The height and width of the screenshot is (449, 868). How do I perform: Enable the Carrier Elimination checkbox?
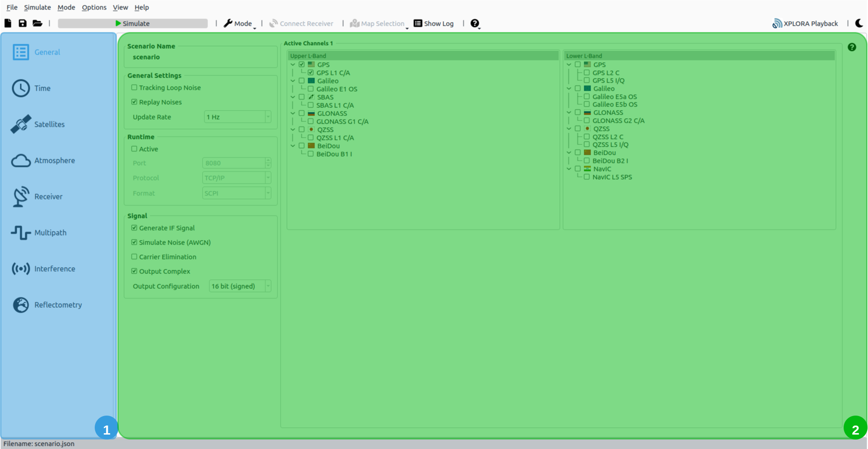134,257
